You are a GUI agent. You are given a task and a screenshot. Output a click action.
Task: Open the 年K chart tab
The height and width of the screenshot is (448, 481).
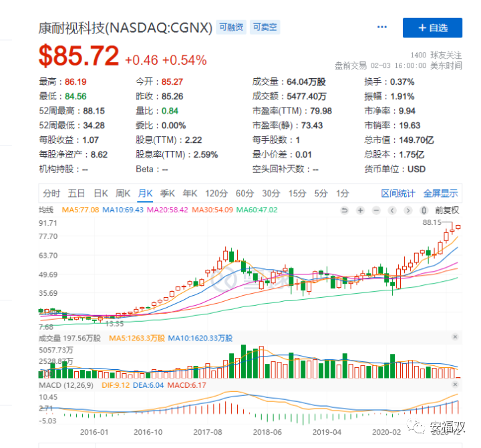point(190,194)
